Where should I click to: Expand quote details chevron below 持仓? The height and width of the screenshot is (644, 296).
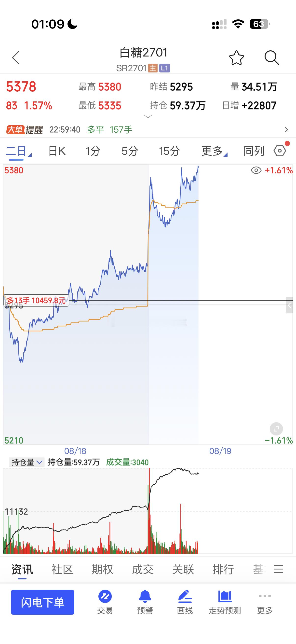tap(148, 116)
